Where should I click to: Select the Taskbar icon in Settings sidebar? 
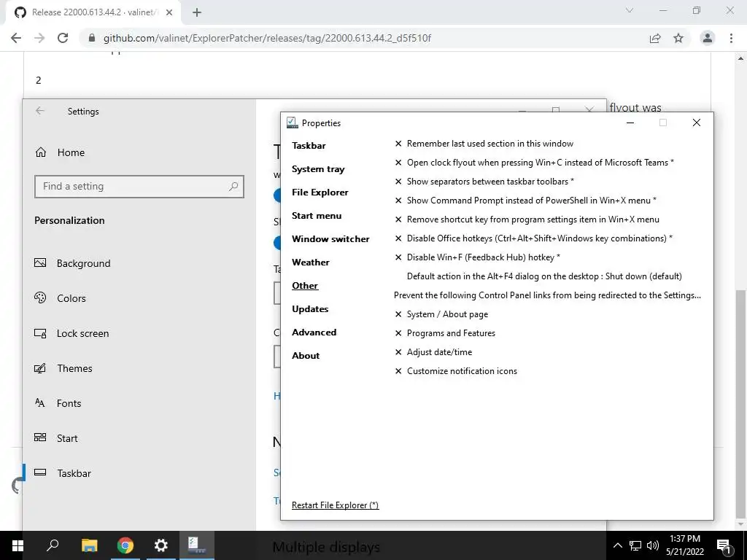click(40, 472)
